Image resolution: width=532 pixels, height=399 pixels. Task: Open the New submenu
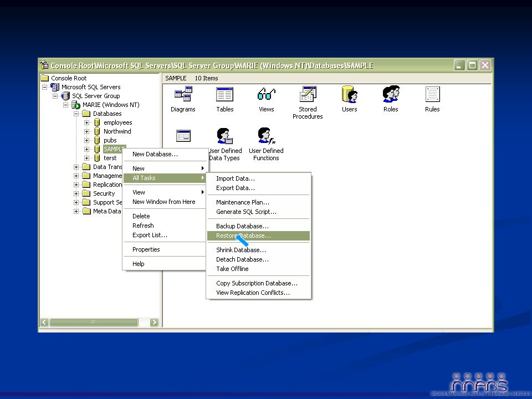point(165,168)
